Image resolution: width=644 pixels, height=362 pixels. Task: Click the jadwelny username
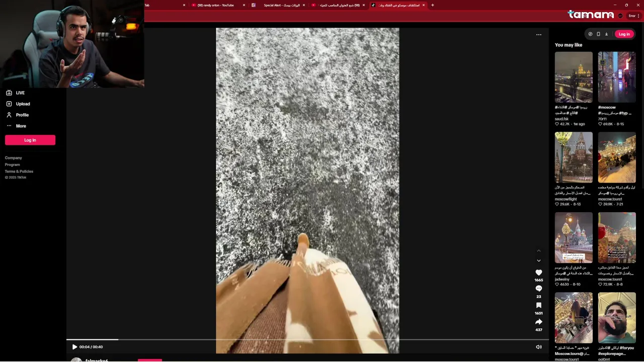(x=562, y=280)
